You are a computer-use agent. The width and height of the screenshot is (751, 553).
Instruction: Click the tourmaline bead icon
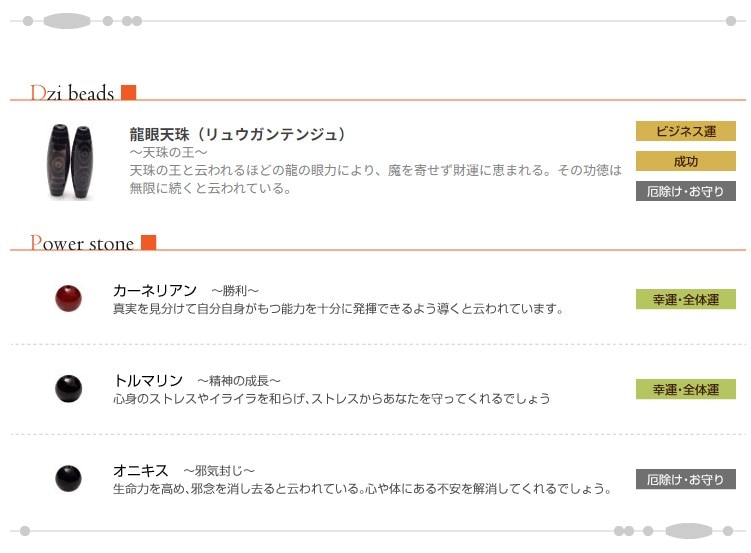click(x=68, y=387)
